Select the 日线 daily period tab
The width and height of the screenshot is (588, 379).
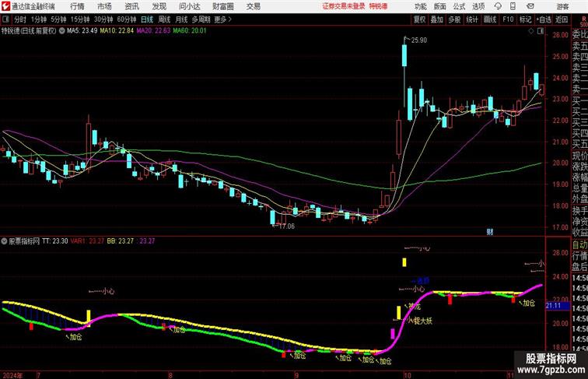point(147,19)
